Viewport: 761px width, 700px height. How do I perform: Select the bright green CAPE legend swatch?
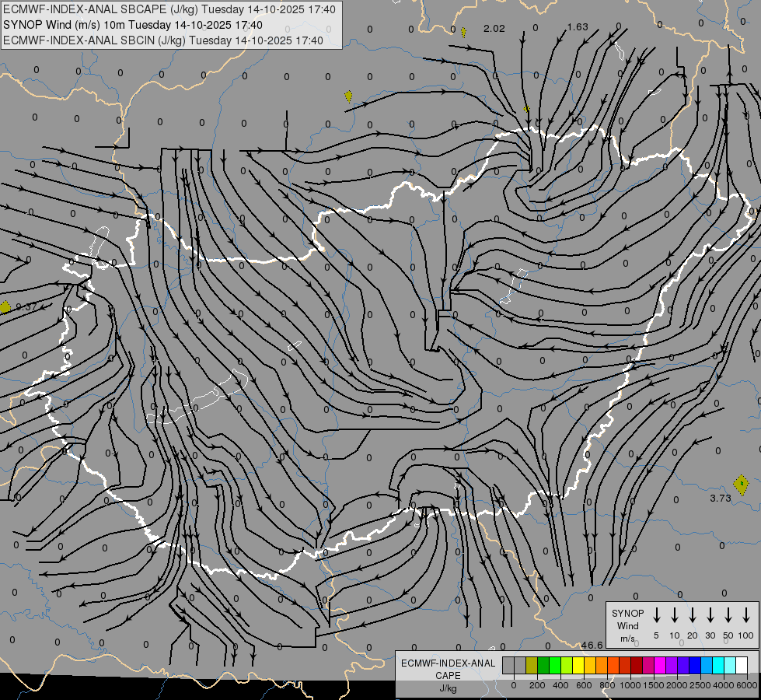click(555, 665)
